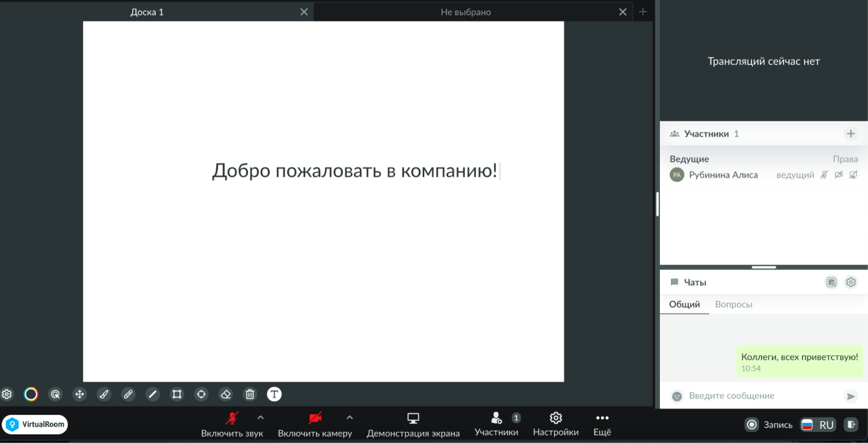Viewport: 868px width, 443px height.
Task: Toggle microphone permission for Рубинина Алиса
Action: pyautogui.click(x=824, y=175)
